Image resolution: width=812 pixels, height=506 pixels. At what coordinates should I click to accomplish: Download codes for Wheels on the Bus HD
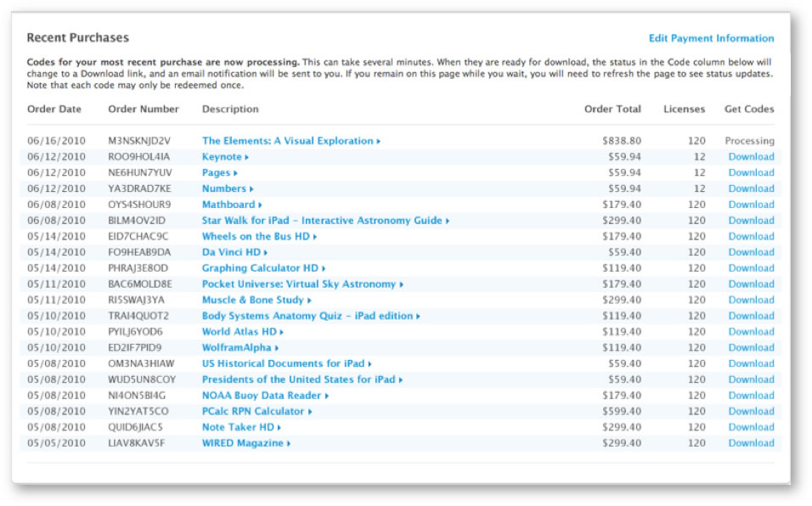click(x=751, y=236)
